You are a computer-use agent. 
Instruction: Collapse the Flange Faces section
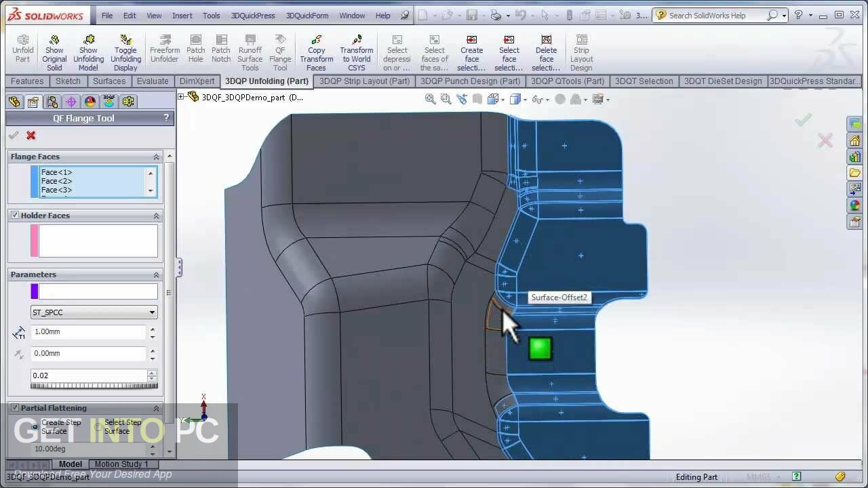click(x=156, y=157)
